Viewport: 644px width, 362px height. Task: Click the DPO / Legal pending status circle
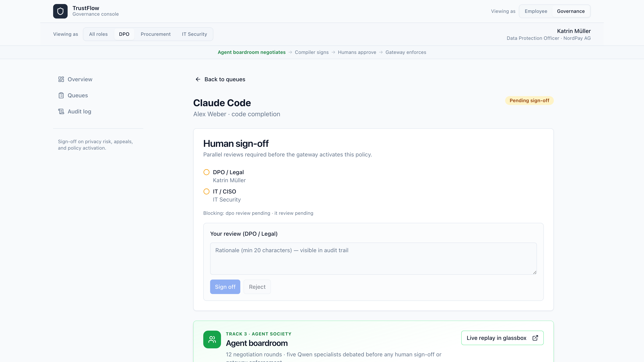(x=206, y=172)
